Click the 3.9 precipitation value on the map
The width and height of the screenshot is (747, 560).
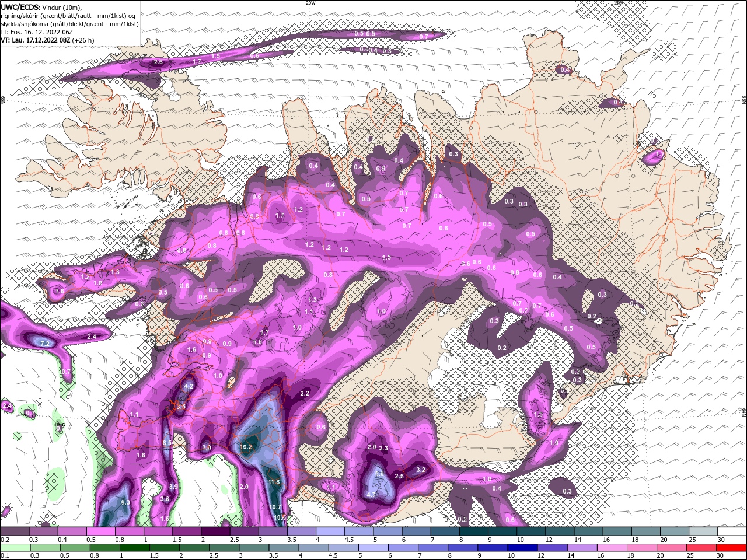click(x=173, y=487)
